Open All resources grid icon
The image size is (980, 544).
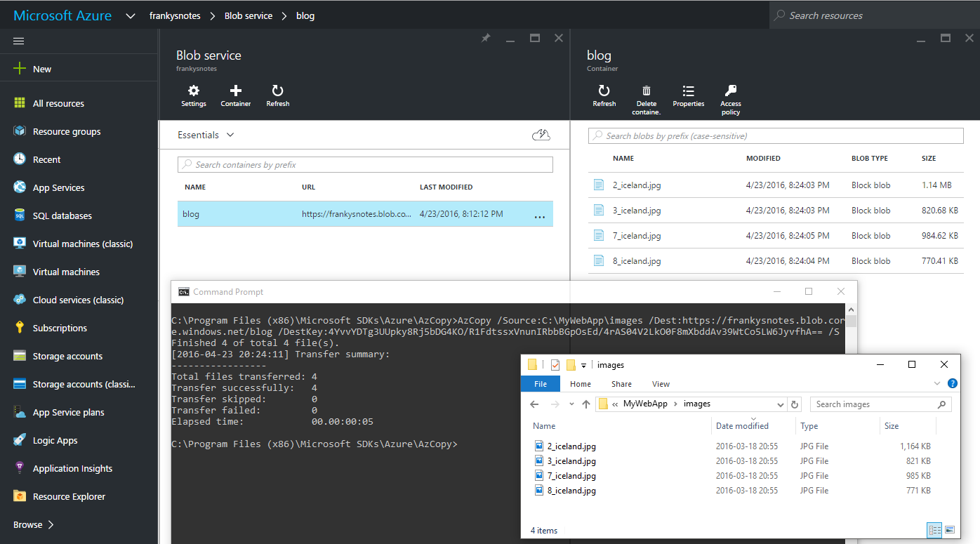(20, 103)
